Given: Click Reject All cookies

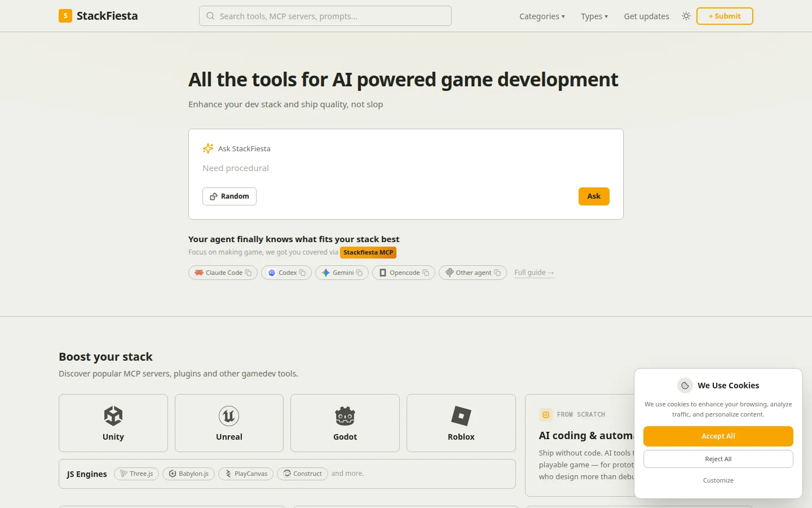Looking at the screenshot, I should coord(718,459).
